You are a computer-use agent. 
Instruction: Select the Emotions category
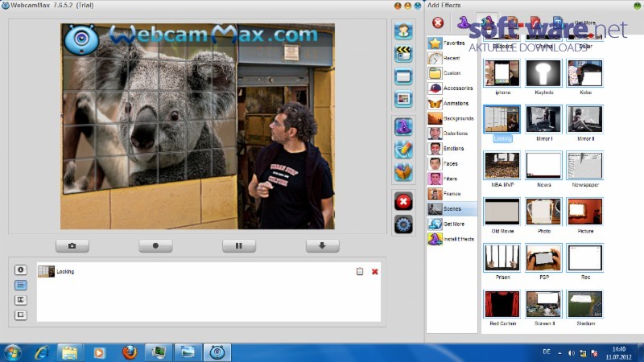tap(452, 149)
